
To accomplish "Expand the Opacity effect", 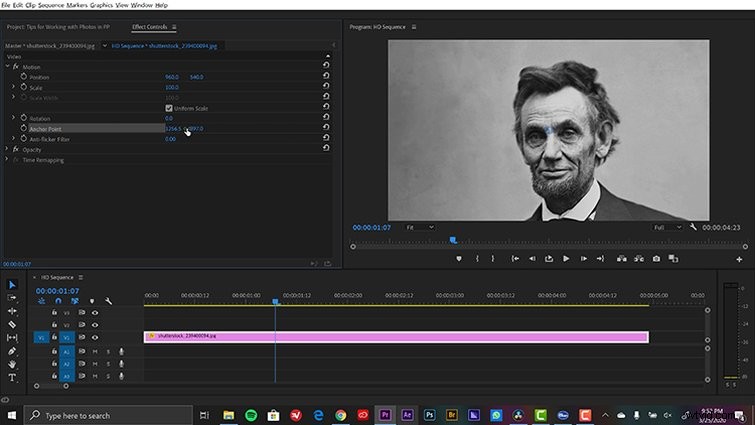I will coord(7,149).
